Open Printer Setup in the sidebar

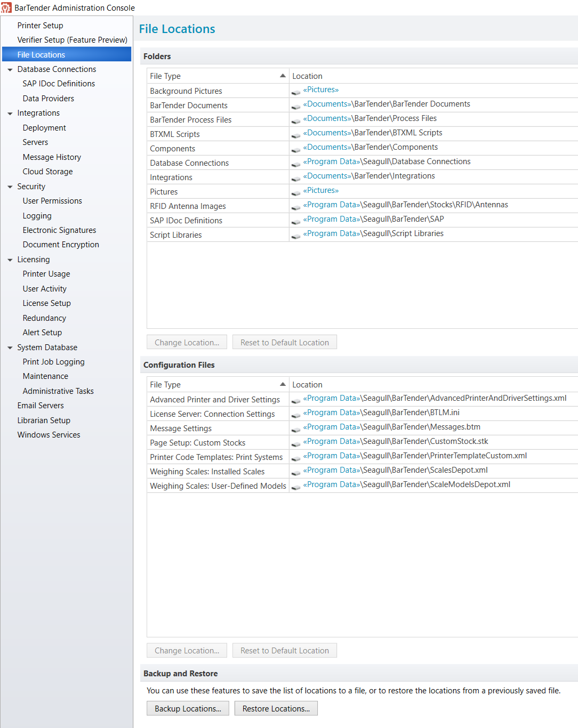(40, 26)
